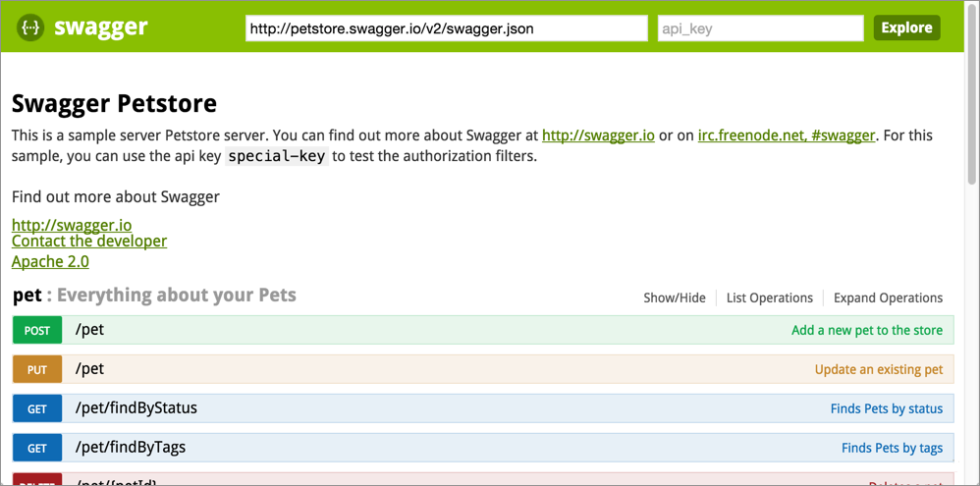Image resolution: width=980 pixels, height=486 pixels.
Task: Select List Operations for pet
Action: pyautogui.click(x=769, y=297)
